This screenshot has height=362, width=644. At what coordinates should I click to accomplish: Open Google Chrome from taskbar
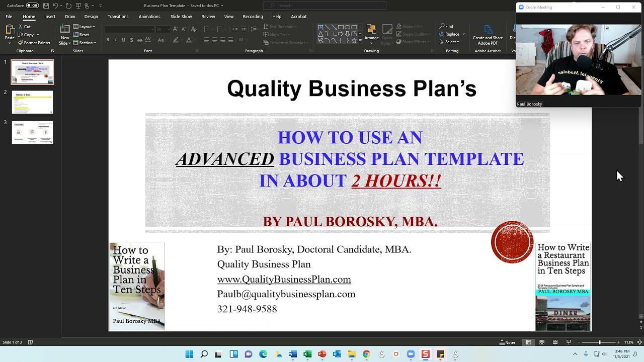click(x=366, y=354)
